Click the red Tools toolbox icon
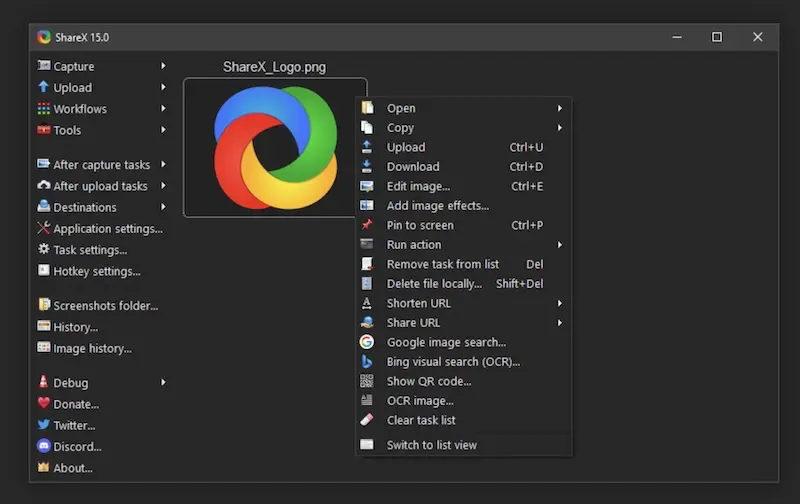This screenshot has height=504, width=800. click(44, 130)
